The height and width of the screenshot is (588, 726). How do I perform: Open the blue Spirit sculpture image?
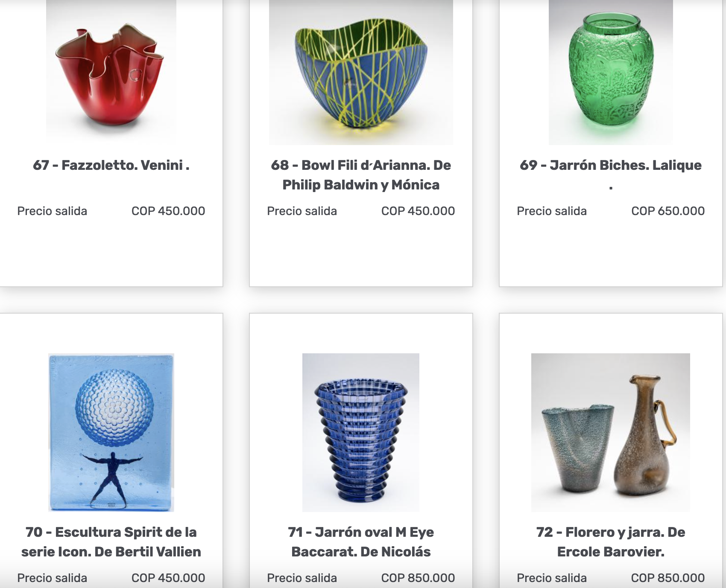point(111,432)
